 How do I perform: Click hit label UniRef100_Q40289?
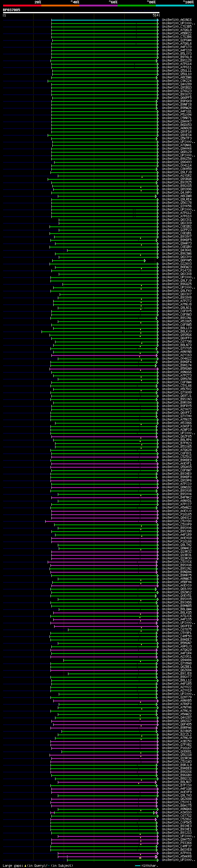point(176,84)
